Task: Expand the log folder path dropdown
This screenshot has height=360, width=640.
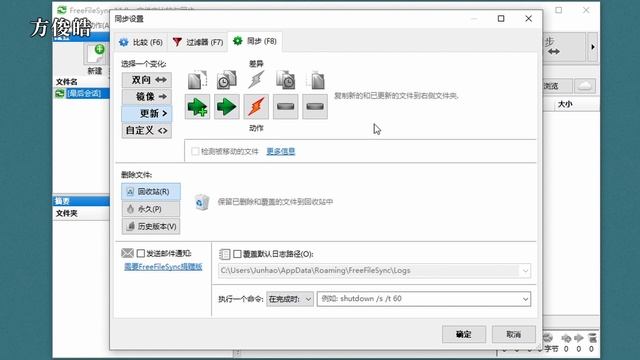Action: (x=525, y=271)
